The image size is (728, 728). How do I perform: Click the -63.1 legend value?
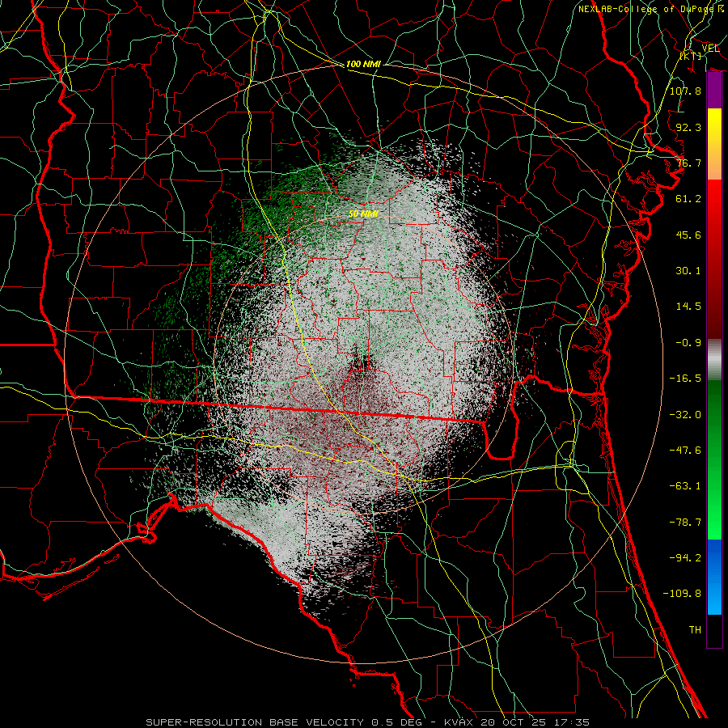685,486
